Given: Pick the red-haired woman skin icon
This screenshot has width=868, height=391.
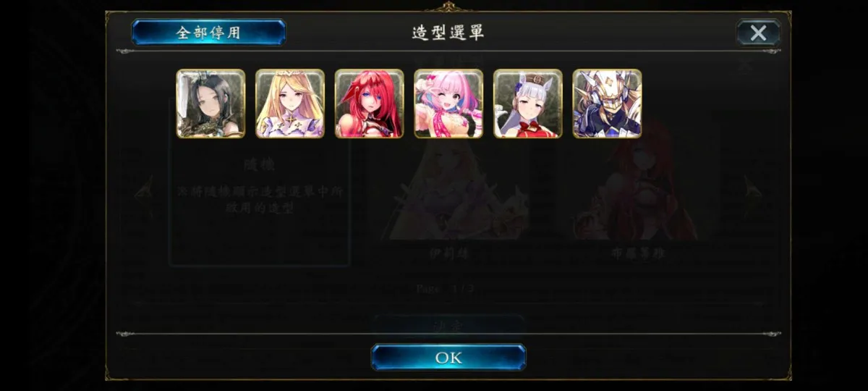Looking at the screenshot, I should pos(369,104).
